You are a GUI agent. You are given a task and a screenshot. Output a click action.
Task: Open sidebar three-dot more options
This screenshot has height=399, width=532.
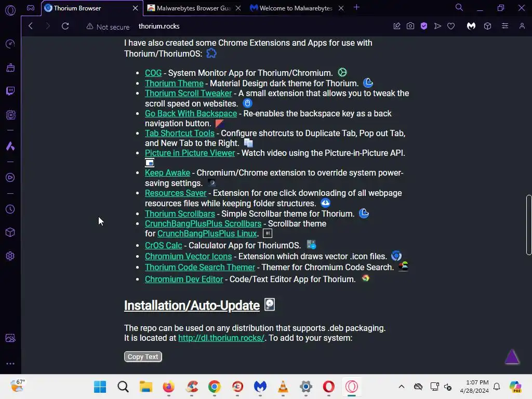pyautogui.click(x=10, y=363)
